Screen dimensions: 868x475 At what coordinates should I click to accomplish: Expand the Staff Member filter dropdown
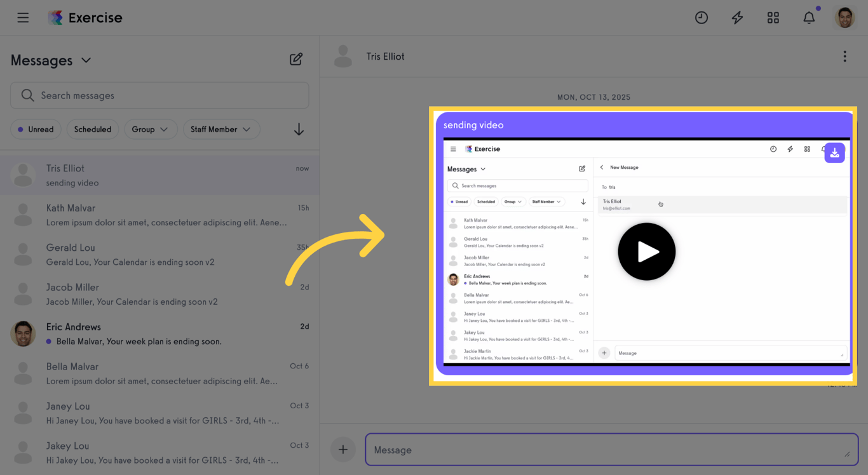click(x=221, y=130)
